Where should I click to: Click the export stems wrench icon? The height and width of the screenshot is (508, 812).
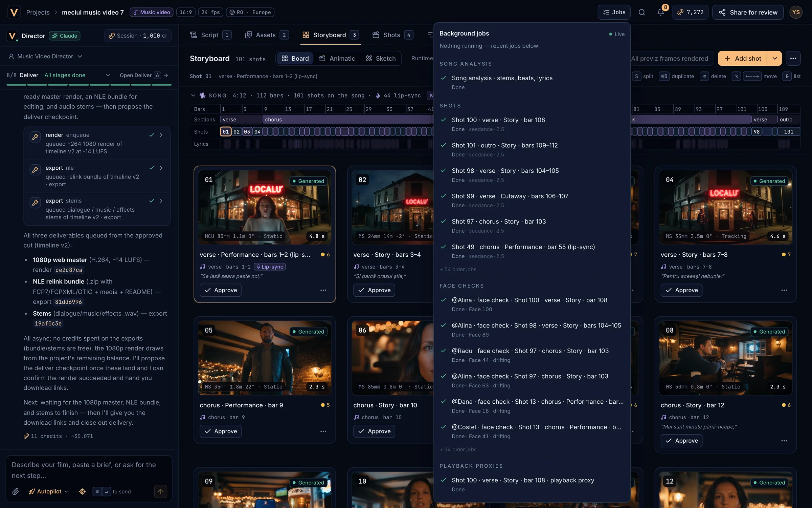(x=35, y=203)
